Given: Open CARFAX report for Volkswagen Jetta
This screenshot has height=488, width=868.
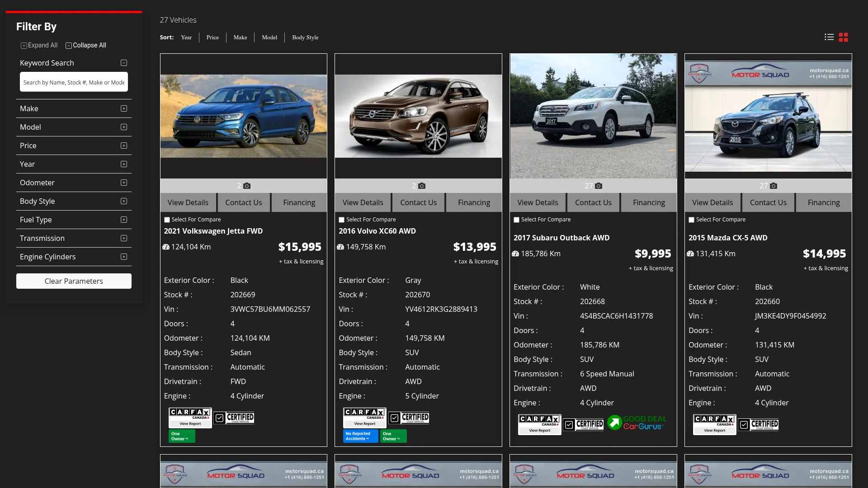Looking at the screenshot, I should pos(190,418).
